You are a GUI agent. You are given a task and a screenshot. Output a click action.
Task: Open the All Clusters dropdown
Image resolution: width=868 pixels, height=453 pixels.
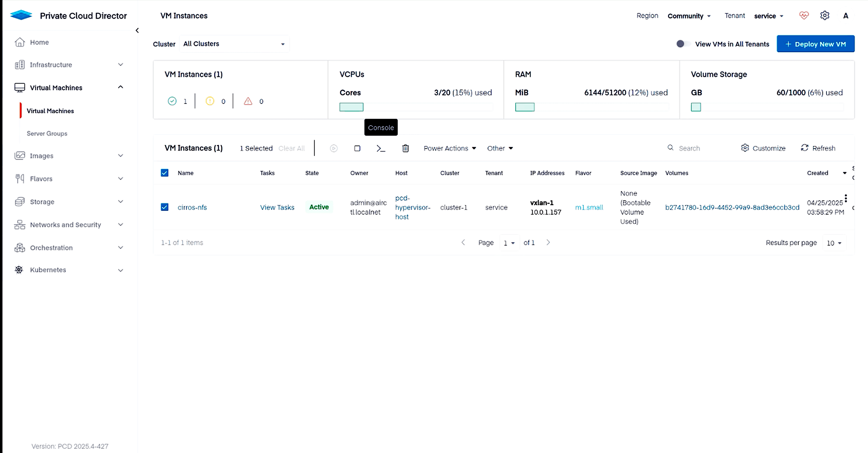234,44
